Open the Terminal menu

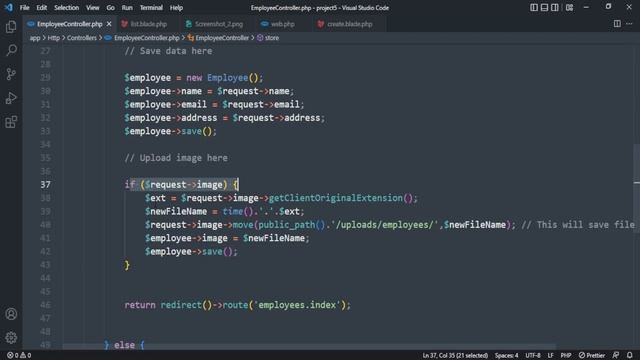click(x=151, y=7)
